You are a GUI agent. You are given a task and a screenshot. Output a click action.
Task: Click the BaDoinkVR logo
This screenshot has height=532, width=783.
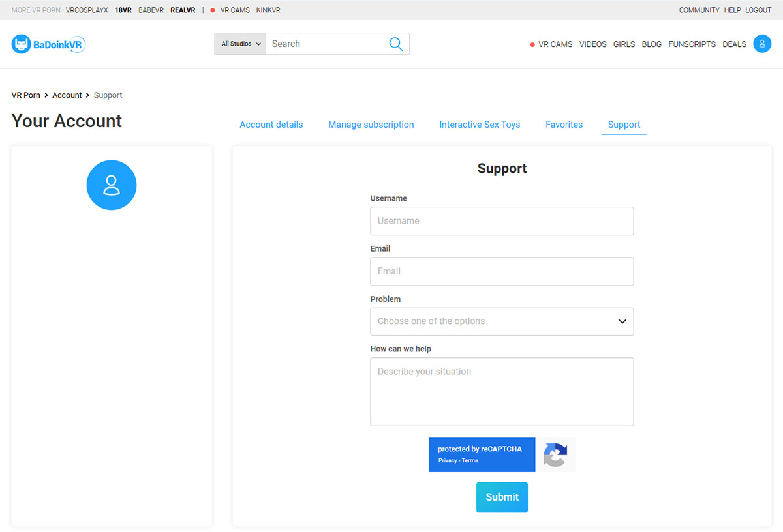click(x=49, y=44)
